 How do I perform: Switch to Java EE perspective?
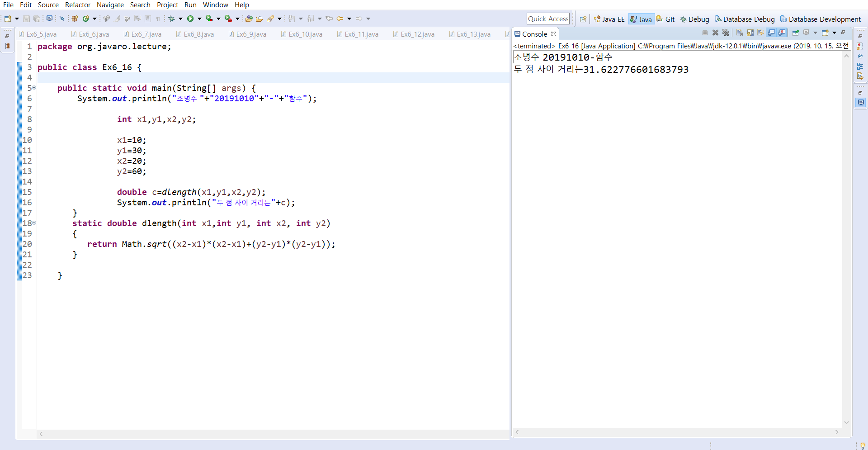(x=609, y=19)
